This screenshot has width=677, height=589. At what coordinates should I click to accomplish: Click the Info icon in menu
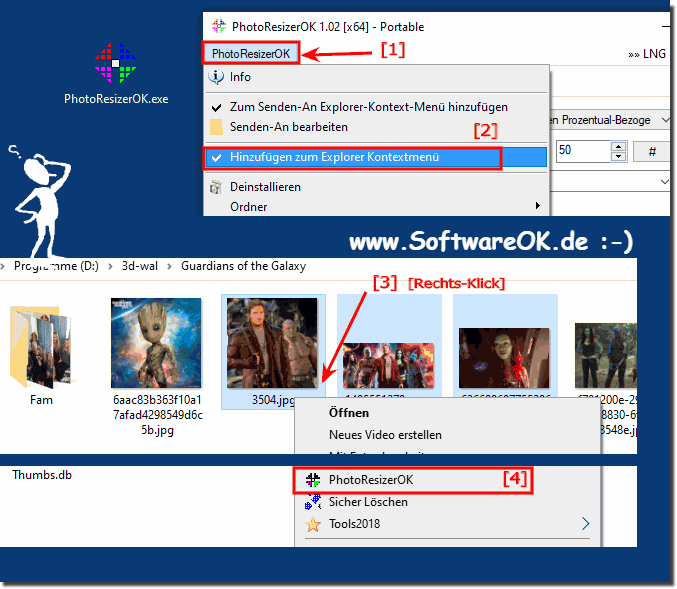216,77
